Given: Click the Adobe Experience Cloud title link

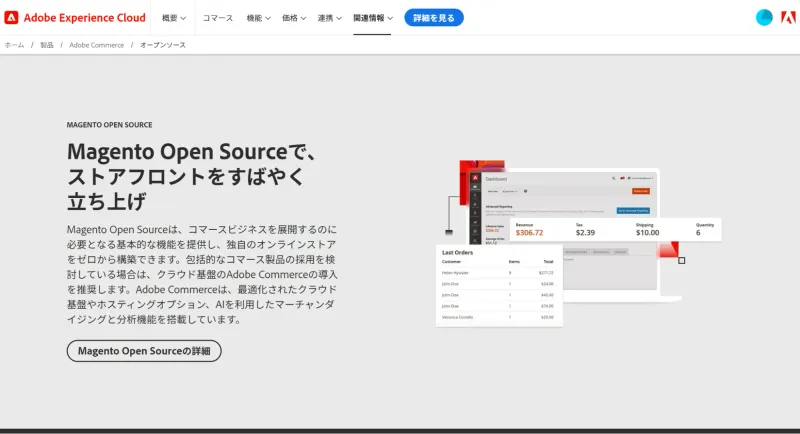Looking at the screenshot, I should tap(85, 18).
